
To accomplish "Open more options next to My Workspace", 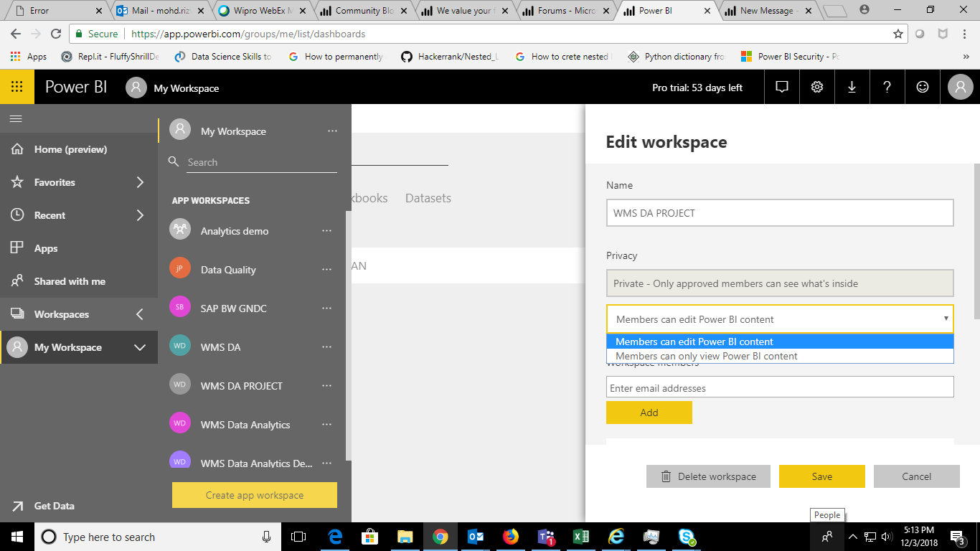I will point(332,131).
